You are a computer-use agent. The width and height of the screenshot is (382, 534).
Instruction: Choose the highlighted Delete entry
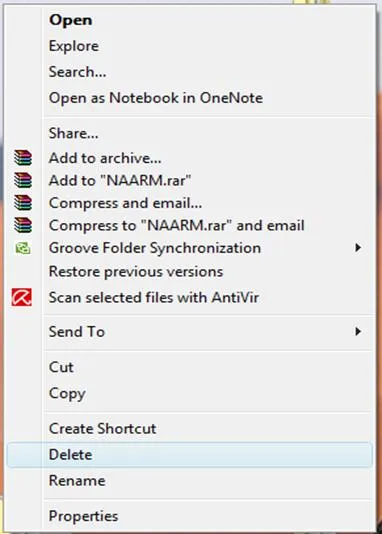pyautogui.click(x=190, y=455)
